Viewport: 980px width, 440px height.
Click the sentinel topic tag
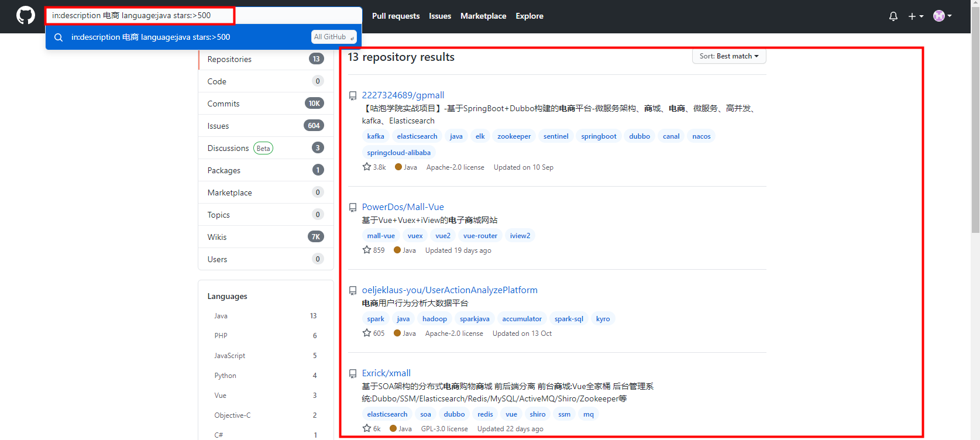[x=556, y=136]
